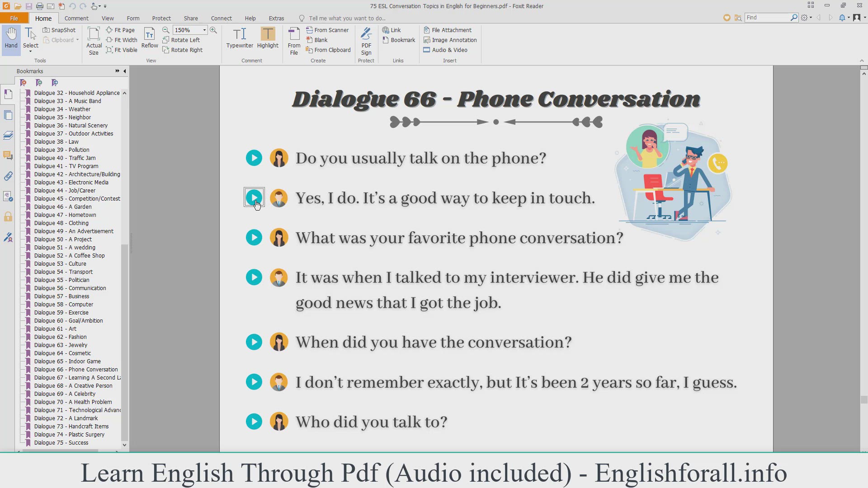The height and width of the screenshot is (488, 868).
Task: Open the zoom percentage dropdown
Action: click(204, 30)
